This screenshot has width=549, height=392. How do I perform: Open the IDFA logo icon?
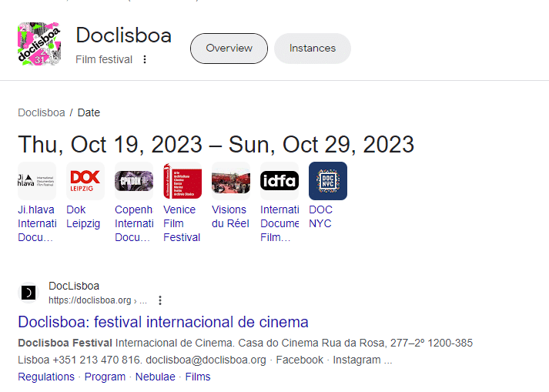tap(280, 181)
